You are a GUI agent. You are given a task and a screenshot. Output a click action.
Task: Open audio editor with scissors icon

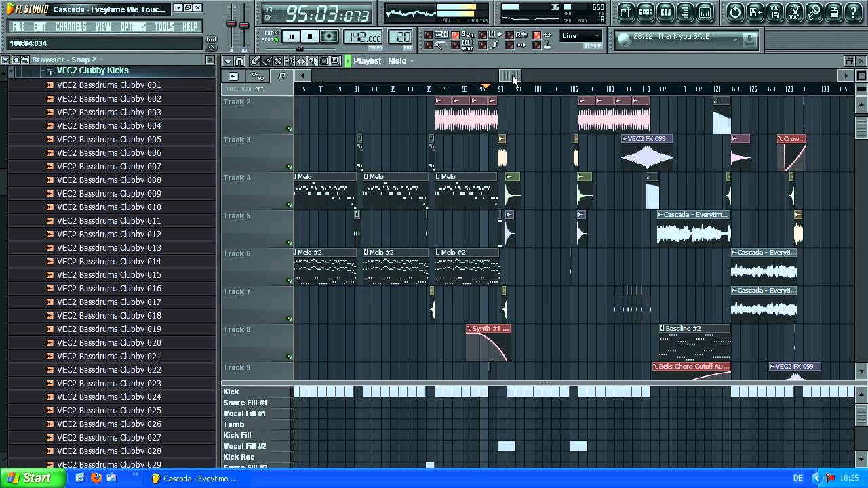point(795,12)
